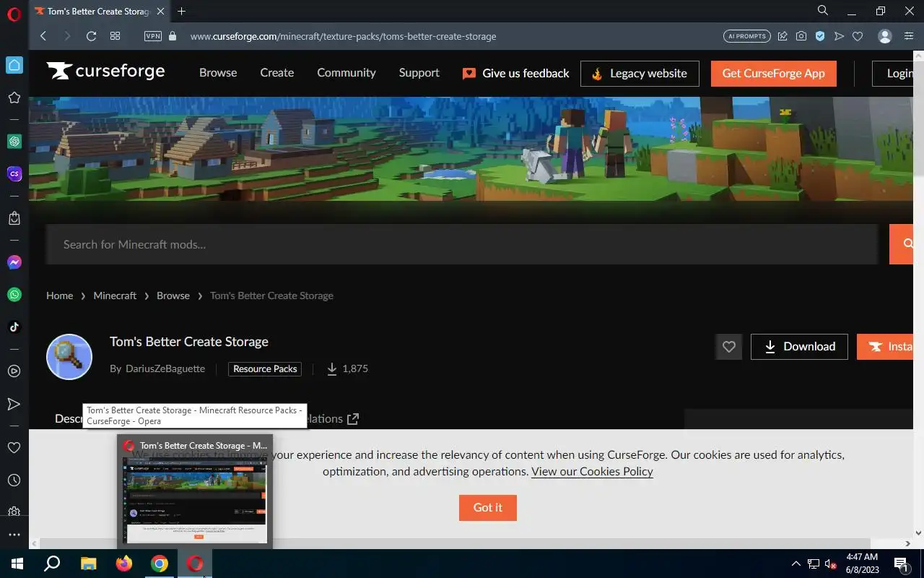Open sidebar heart Pinboards icon
The image size is (924, 578).
point(14,448)
